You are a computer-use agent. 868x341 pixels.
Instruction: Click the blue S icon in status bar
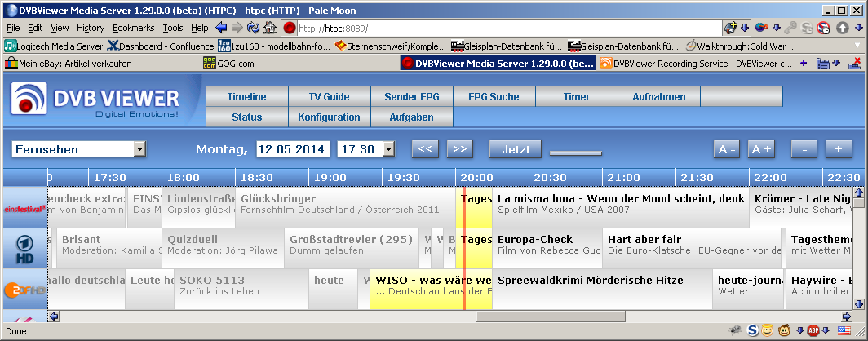(752, 331)
